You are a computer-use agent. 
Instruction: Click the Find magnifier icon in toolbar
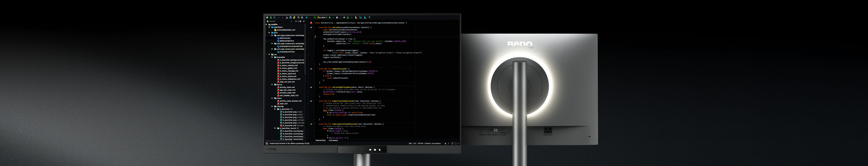coord(298,17)
